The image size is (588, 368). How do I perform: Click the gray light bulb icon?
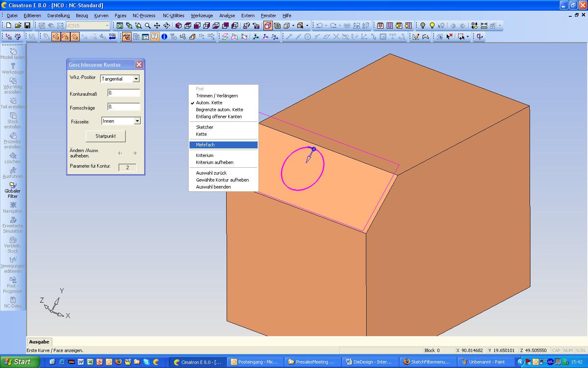tap(423, 25)
